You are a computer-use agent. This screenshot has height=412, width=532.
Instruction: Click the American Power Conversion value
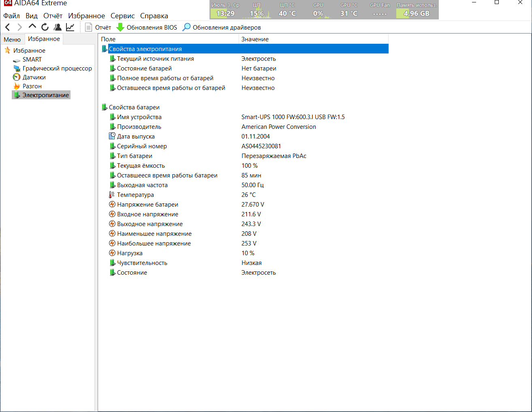point(279,127)
